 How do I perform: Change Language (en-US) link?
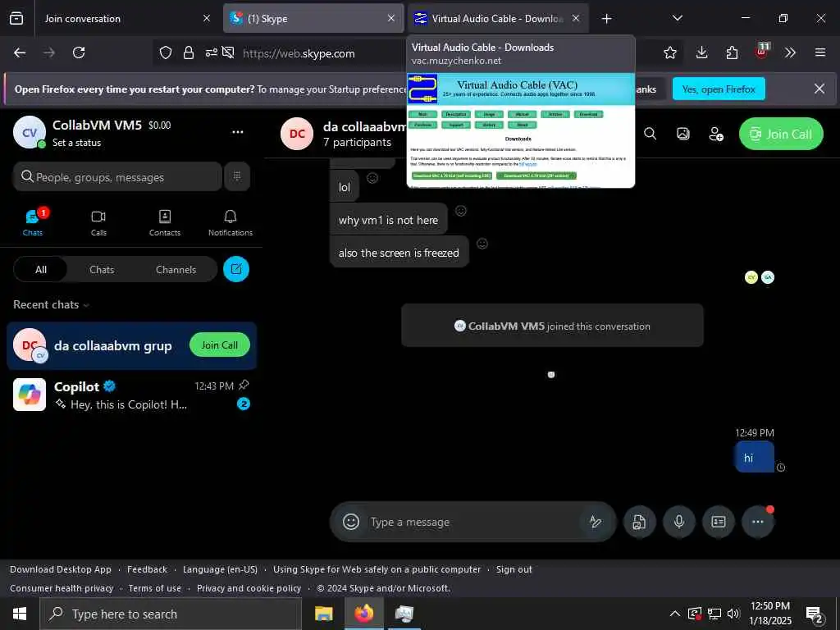tap(220, 569)
